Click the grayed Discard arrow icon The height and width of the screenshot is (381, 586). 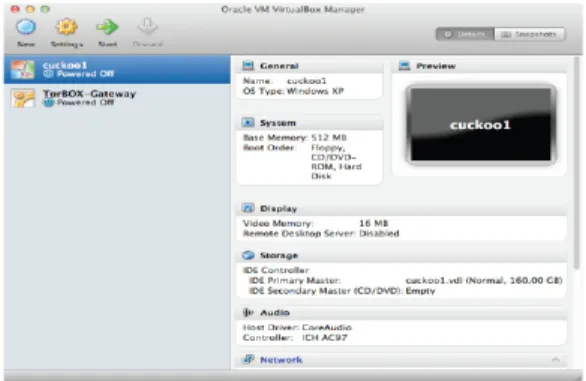(x=148, y=27)
